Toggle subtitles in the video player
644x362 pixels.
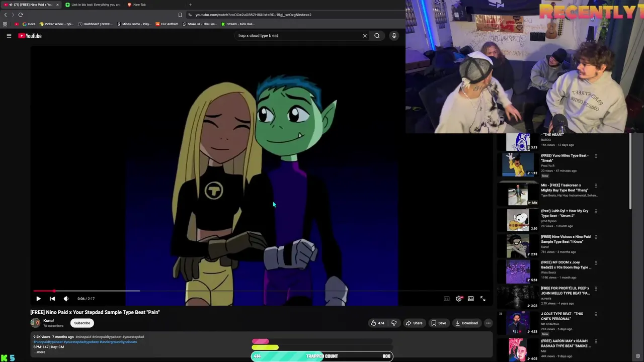(x=446, y=299)
